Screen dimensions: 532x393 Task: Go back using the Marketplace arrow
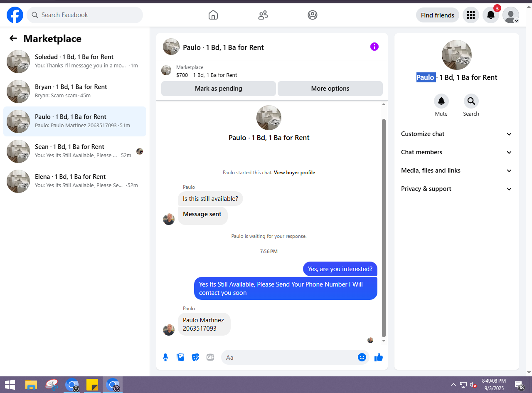(13, 39)
